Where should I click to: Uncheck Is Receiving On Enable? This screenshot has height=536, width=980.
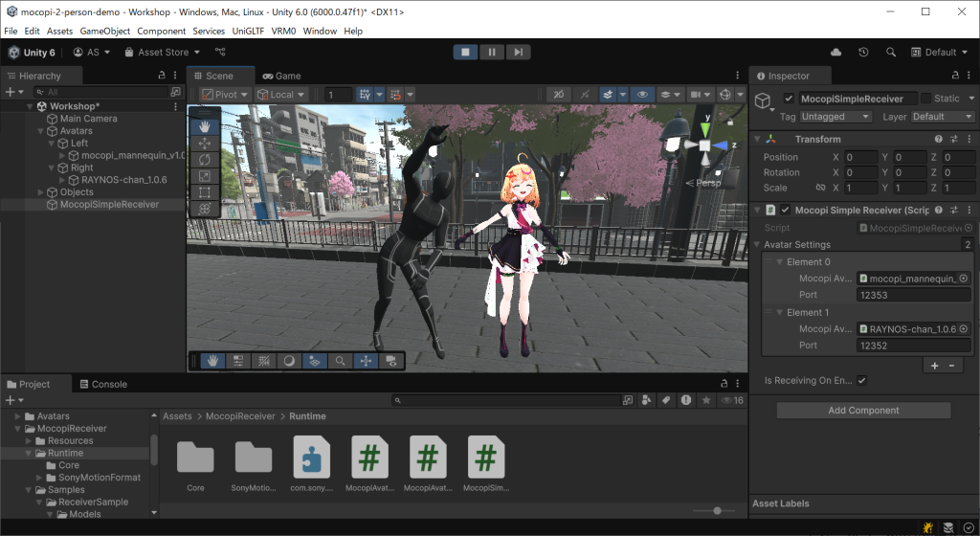[x=862, y=380]
